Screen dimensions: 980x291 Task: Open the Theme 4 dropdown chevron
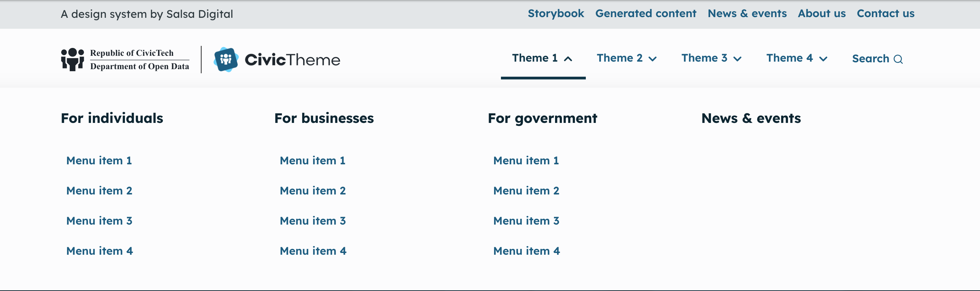(x=823, y=59)
